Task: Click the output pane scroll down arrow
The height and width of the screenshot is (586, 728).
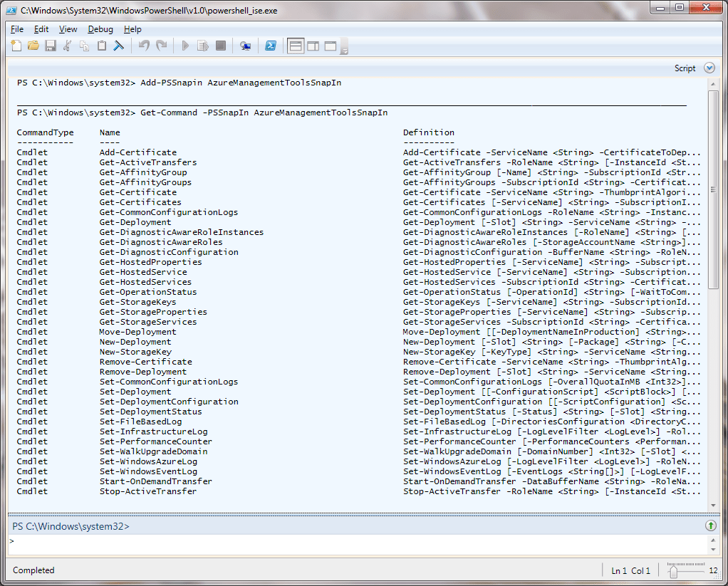Action: tap(712, 506)
